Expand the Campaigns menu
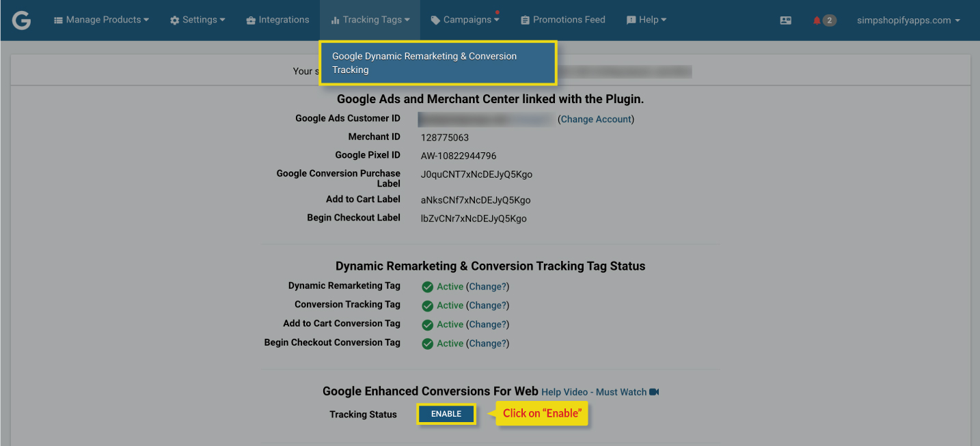 point(465,20)
